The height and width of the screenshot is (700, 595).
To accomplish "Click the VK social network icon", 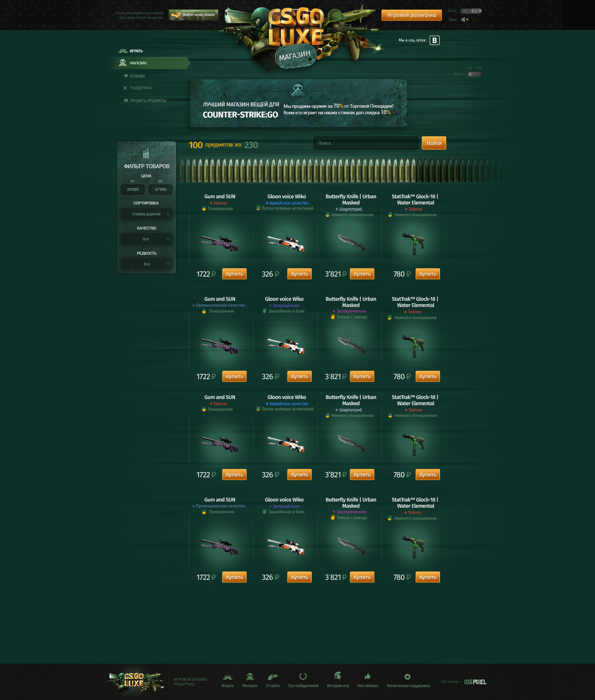I will point(434,40).
